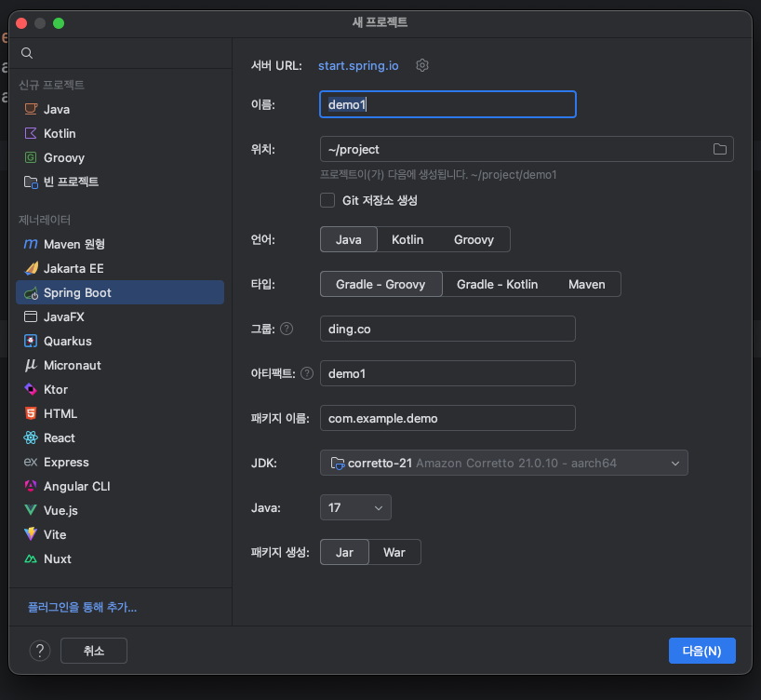Click the Vue.js icon
This screenshot has height=700, width=761.
(x=31, y=510)
